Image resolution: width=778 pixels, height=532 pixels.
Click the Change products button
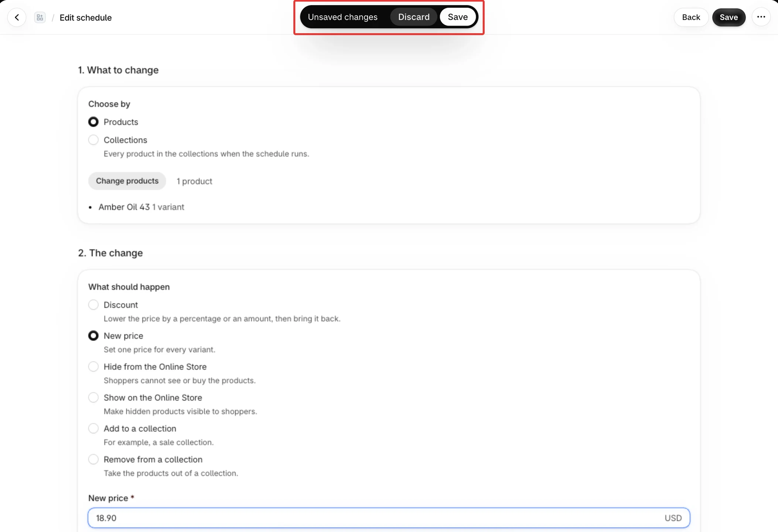click(127, 181)
